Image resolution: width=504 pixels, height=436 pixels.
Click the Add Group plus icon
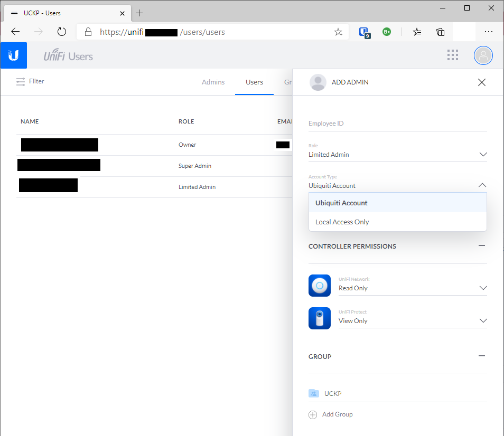pyautogui.click(x=313, y=415)
